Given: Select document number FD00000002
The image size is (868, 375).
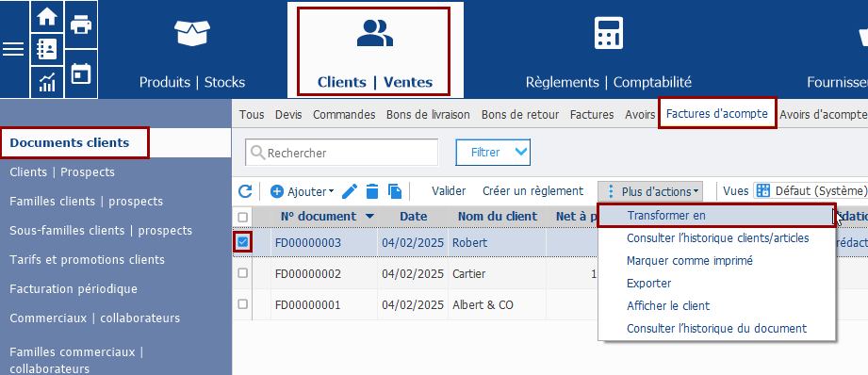Looking at the screenshot, I should point(308,274).
